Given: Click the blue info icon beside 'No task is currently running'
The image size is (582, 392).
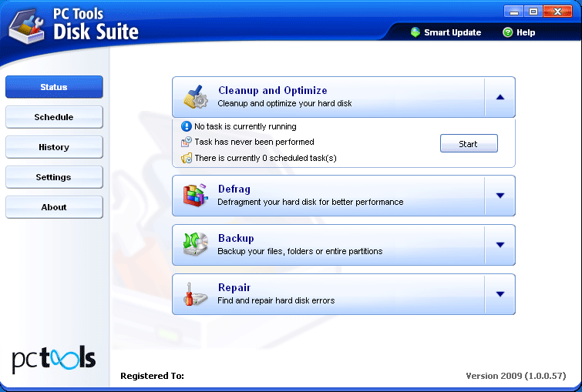Looking at the screenshot, I should pos(187,126).
